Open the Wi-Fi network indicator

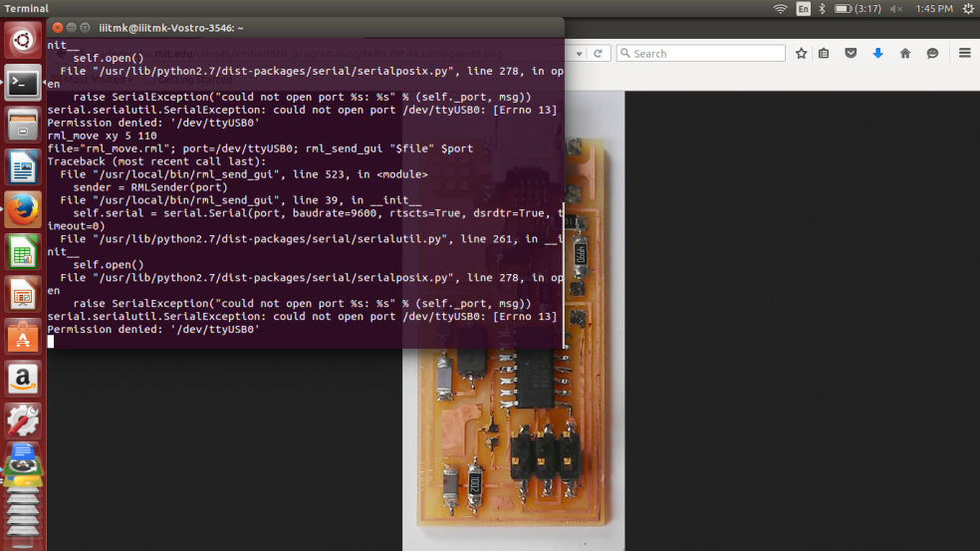pos(780,9)
